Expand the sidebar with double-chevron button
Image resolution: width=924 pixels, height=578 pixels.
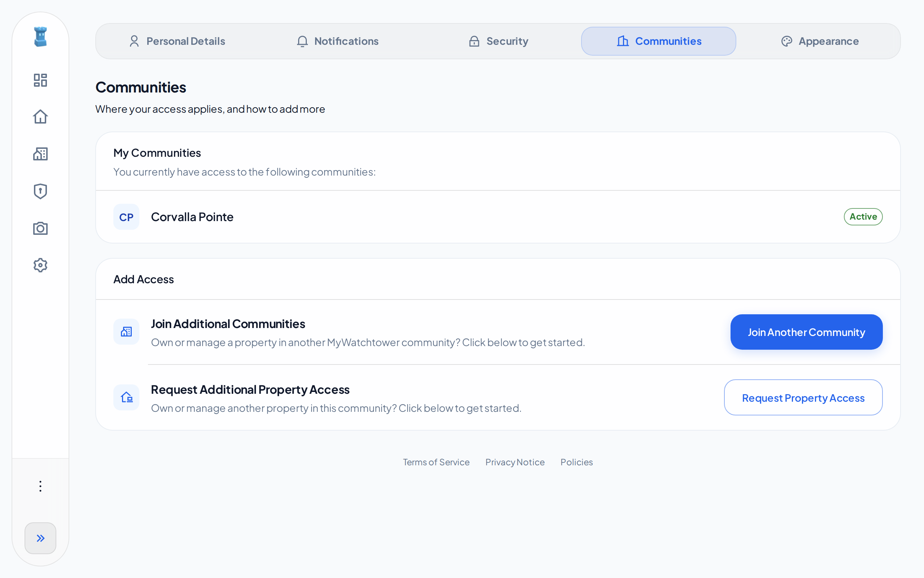click(40, 538)
